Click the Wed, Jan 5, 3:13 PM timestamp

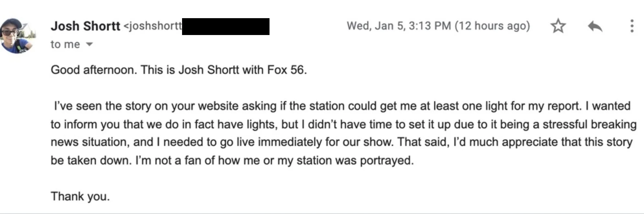click(x=399, y=26)
